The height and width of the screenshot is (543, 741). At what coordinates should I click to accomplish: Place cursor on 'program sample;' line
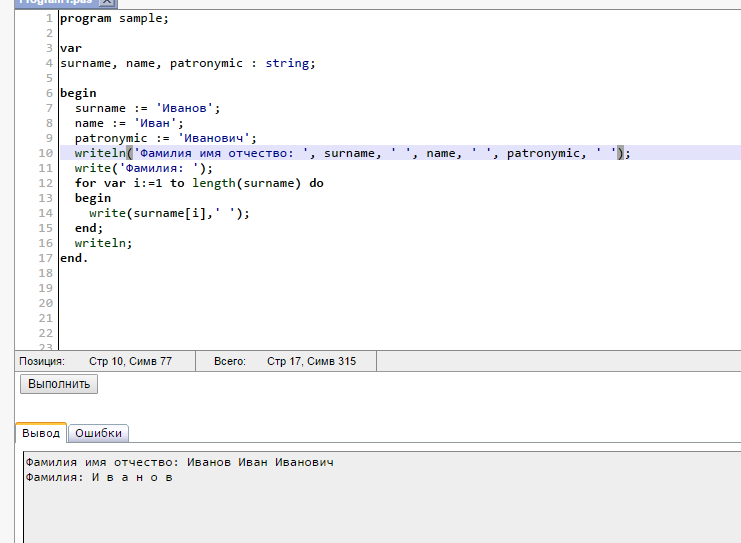pyautogui.click(x=114, y=18)
